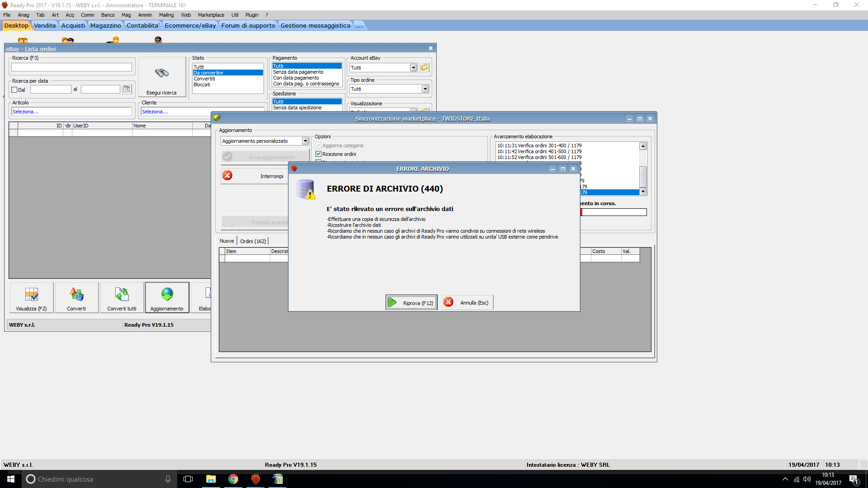Click folder icon beside Account eBay

point(424,67)
